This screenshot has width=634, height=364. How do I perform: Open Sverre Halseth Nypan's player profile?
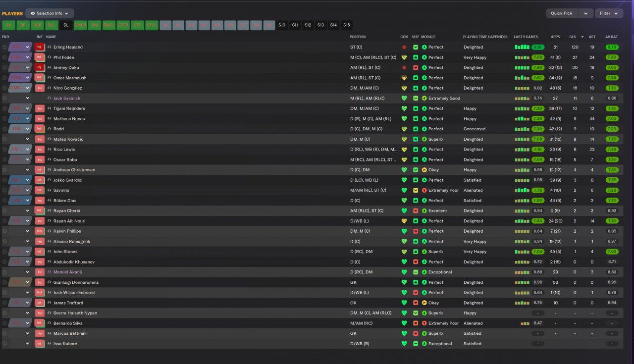coord(75,313)
